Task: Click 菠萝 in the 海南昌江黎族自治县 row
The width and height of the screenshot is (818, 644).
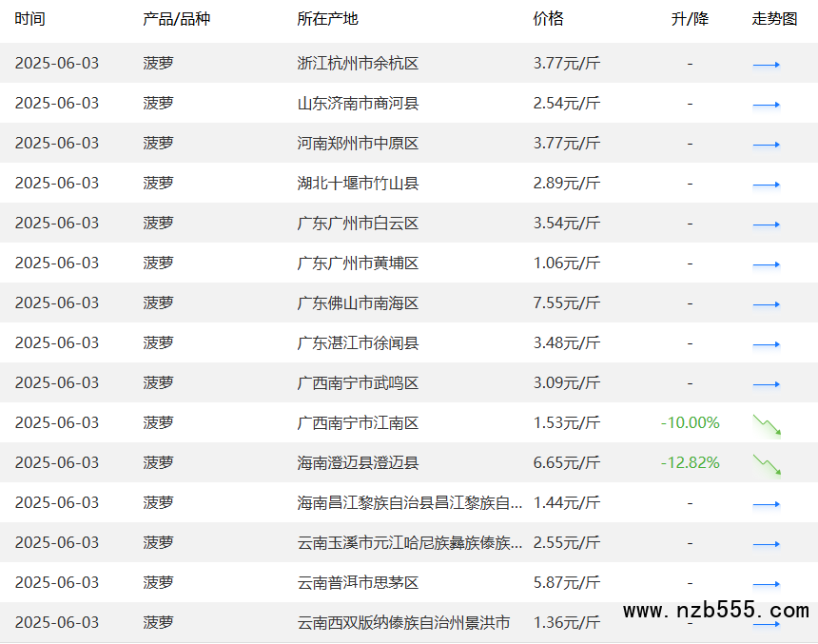Action: coord(158,503)
